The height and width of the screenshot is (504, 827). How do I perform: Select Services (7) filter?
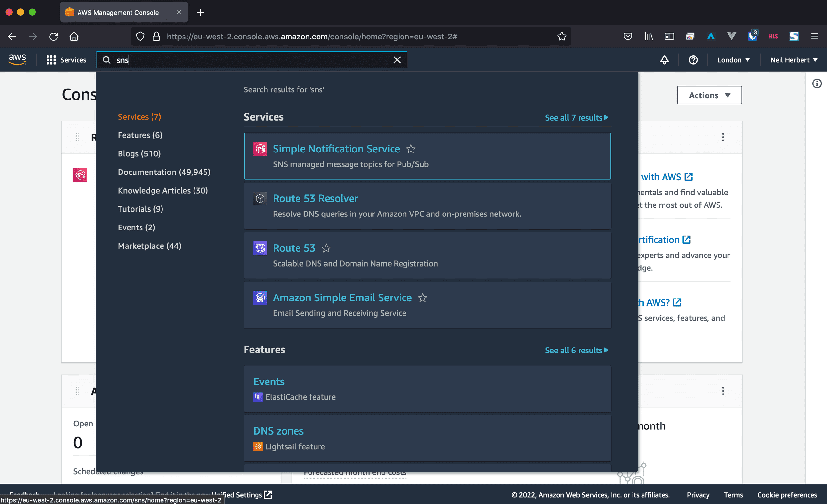pyautogui.click(x=139, y=116)
